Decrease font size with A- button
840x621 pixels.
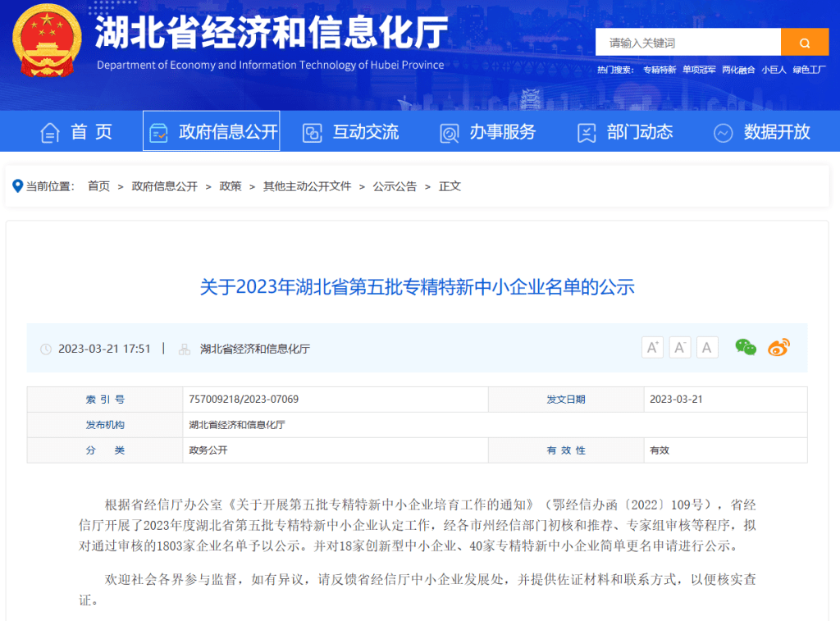(679, 348)
